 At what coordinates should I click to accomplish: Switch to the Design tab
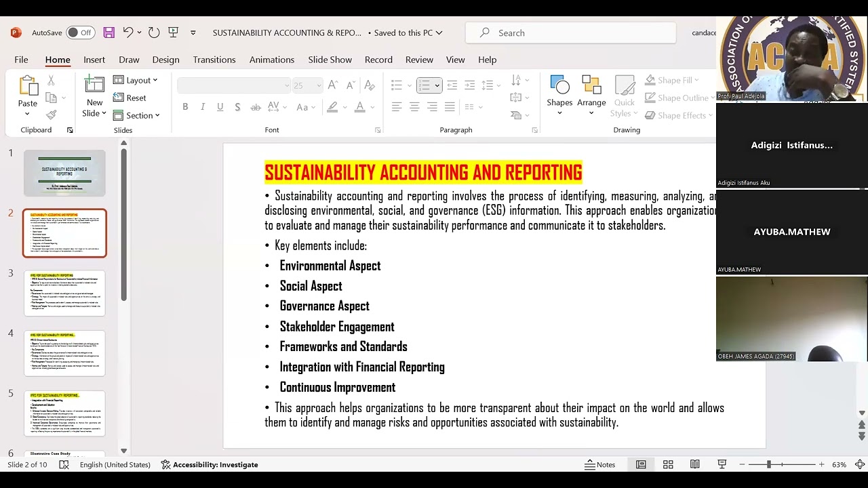(165, 60)
